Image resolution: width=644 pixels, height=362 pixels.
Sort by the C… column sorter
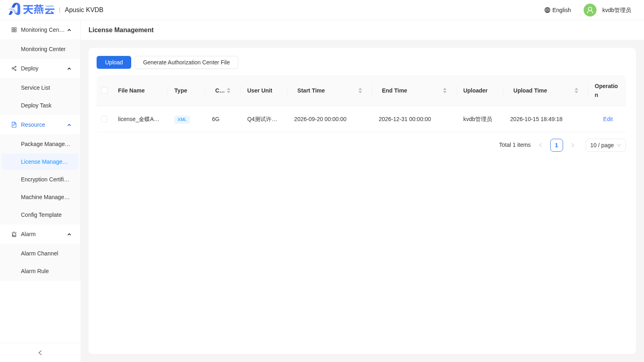[x=229, y=90]
